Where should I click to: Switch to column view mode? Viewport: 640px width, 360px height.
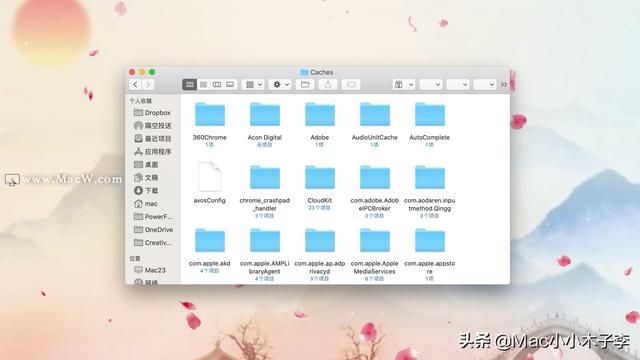click(x=217, y=84)
